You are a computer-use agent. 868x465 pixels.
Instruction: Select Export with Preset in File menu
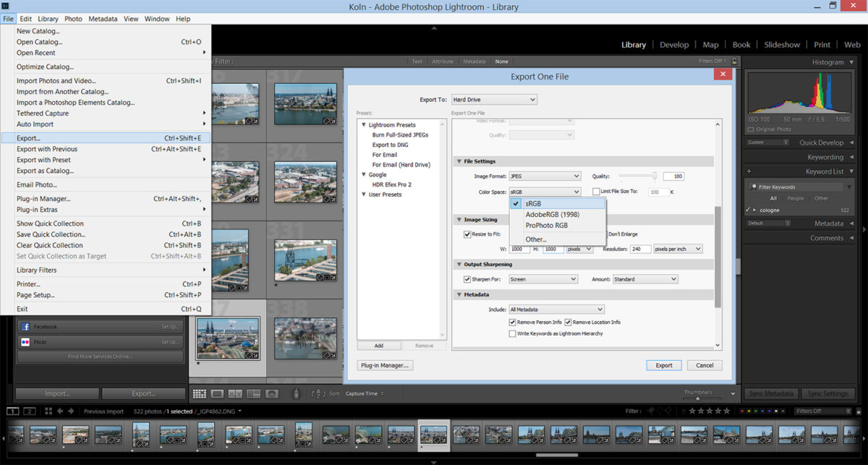[43, 160]
